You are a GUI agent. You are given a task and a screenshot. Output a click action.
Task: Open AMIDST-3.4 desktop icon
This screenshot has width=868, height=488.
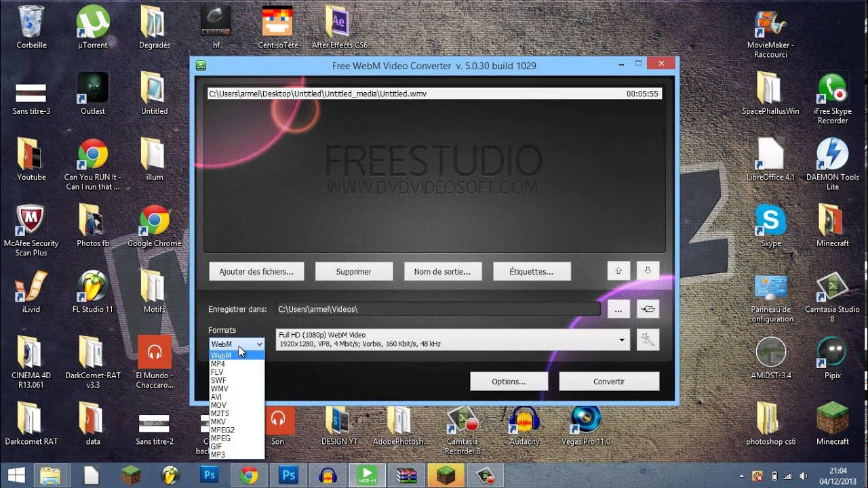pos(770,358)
